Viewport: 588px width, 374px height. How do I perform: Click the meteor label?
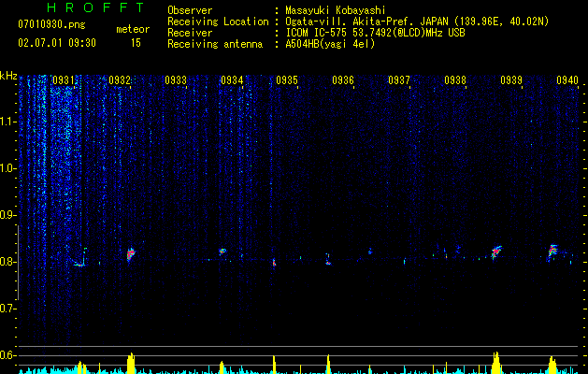(133, 29)
